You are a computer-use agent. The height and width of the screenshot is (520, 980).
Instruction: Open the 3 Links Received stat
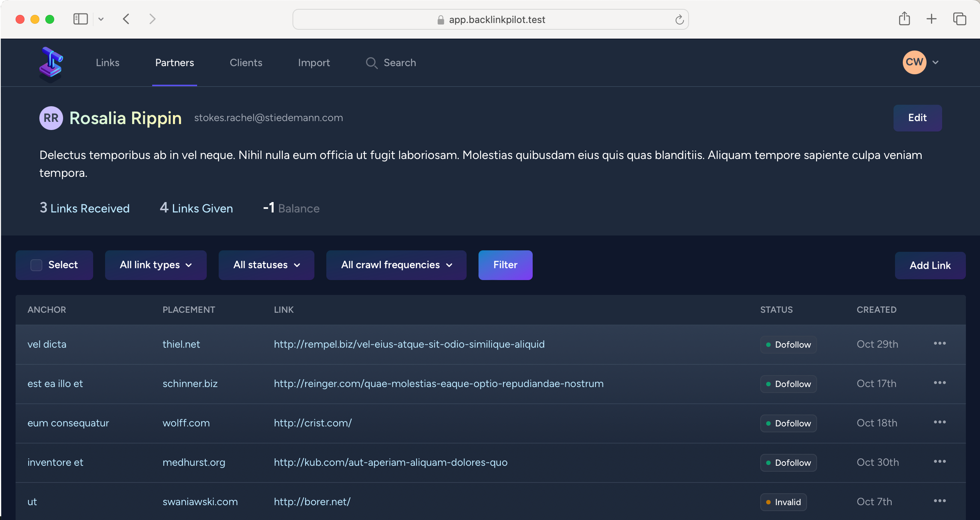click(x=85, y=208)
